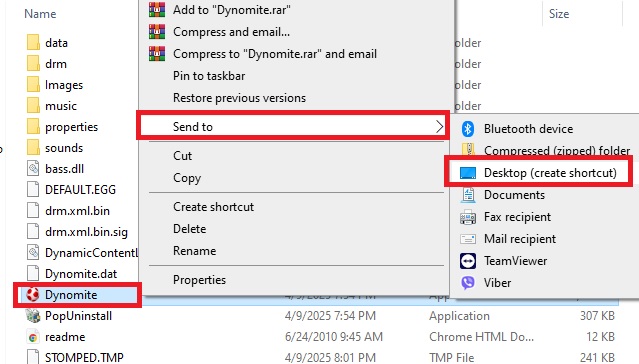Click the DEFAULT.EGG file icon
This screenshot has height=364, width=639.
pos(33,190)
